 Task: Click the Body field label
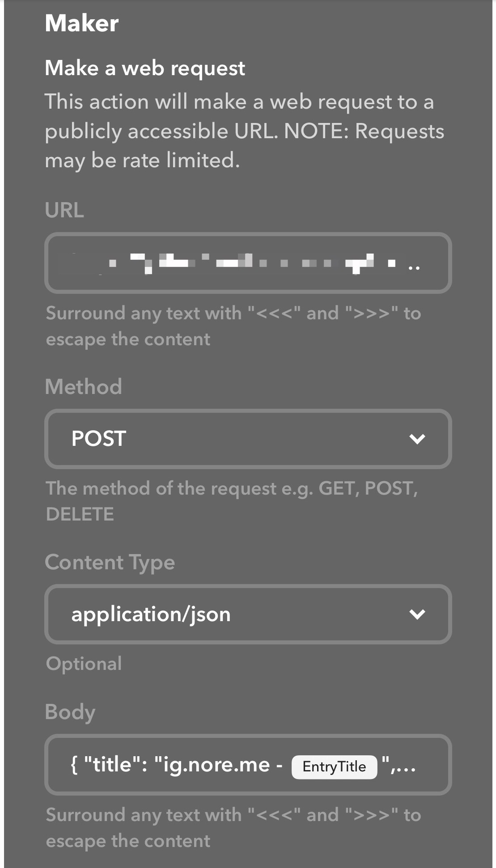tap(70, 712)
